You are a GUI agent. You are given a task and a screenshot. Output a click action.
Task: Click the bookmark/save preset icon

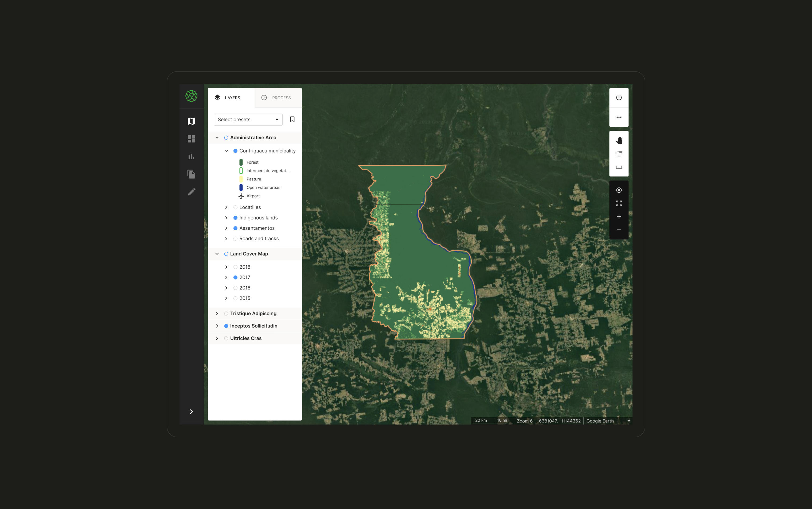tap(292, 119)
